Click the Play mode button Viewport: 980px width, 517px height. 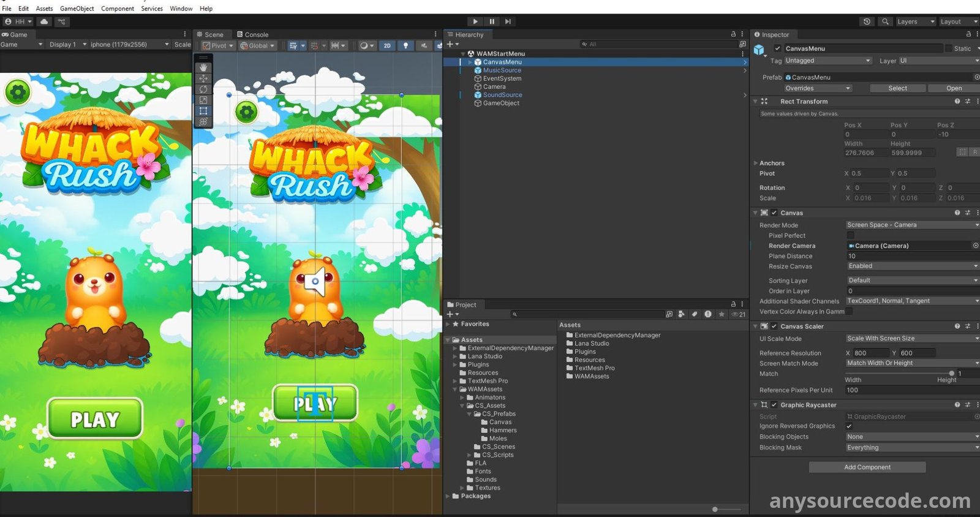tap(475, 21)
